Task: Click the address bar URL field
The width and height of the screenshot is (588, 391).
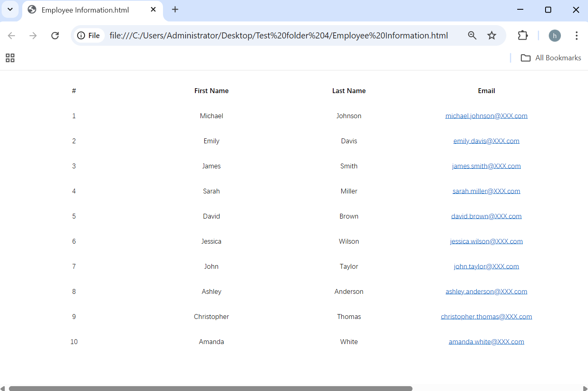Action: tap(279, 36)
